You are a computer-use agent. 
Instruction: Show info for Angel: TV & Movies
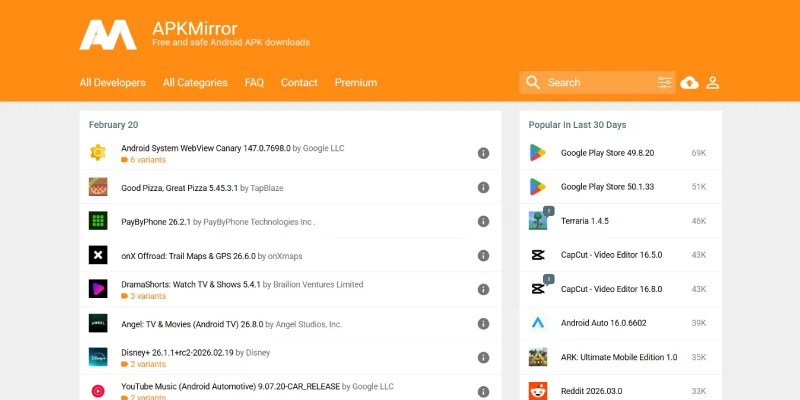(x=483, y=323)
